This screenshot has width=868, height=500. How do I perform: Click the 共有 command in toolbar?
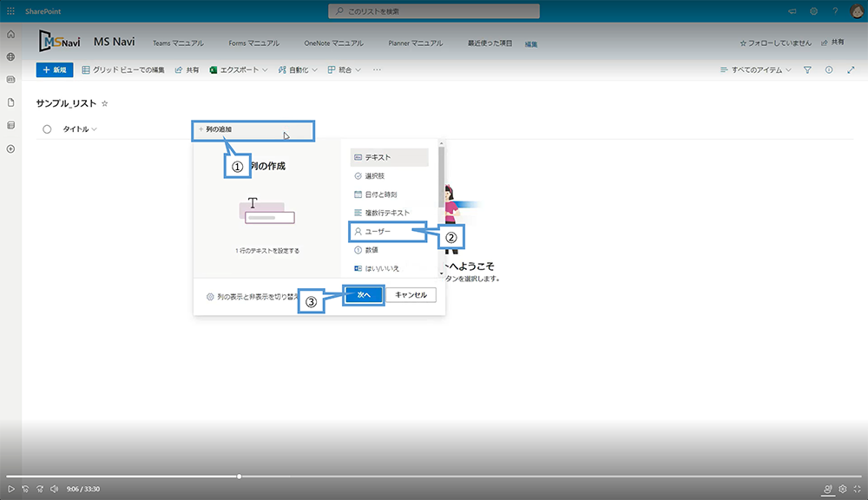click(187, 69)
